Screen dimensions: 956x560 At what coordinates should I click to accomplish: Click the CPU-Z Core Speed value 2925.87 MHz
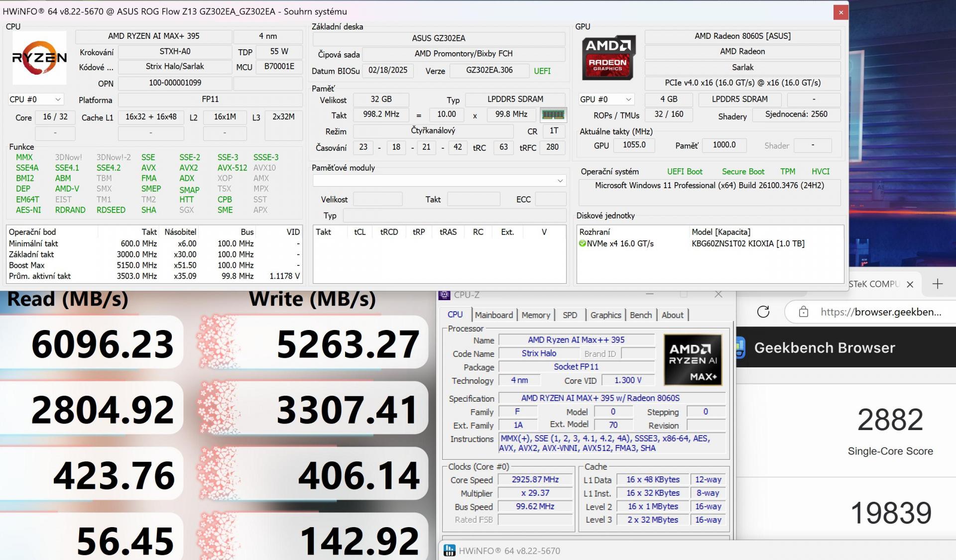tap(535, 480)
